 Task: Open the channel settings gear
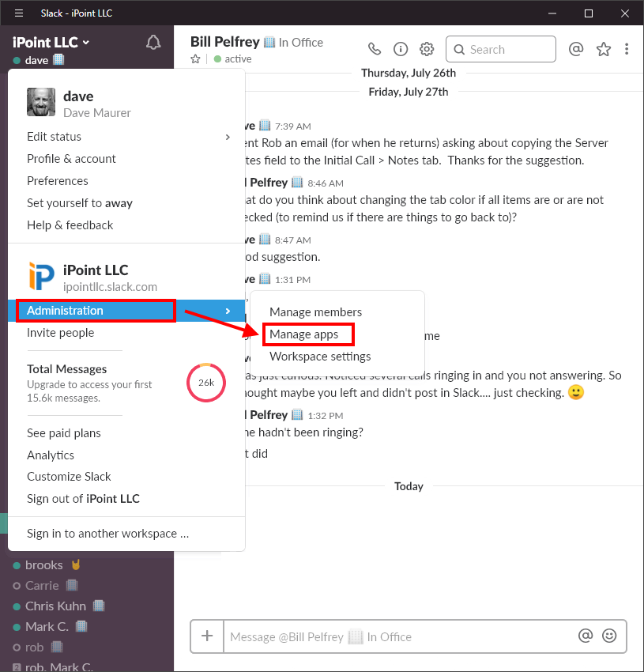[427, 48]
